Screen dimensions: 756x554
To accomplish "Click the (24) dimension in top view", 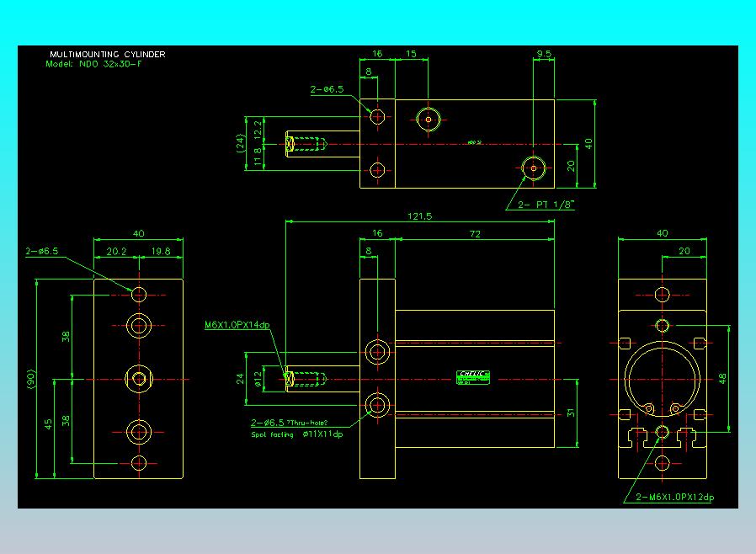I will (x=242, y=142).
